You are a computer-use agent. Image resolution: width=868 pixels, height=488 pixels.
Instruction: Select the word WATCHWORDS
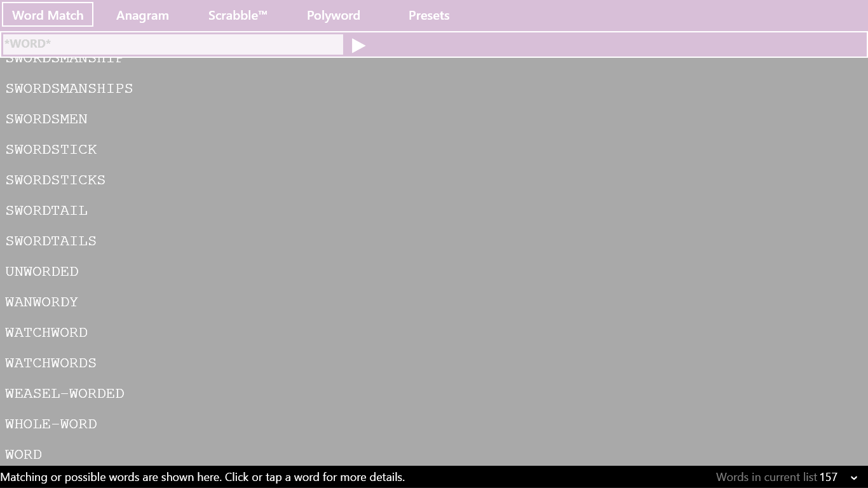[x=51, y=363]
